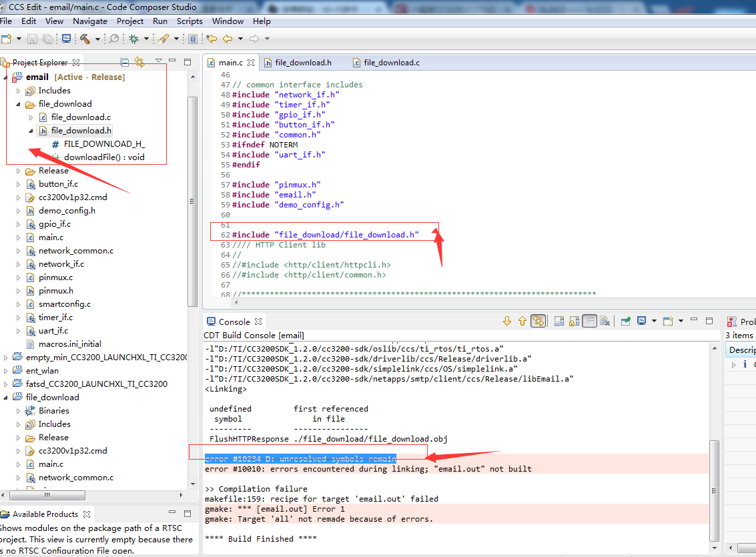
Task: Select pinmux.c in the email project
Action: pos(55,277)
